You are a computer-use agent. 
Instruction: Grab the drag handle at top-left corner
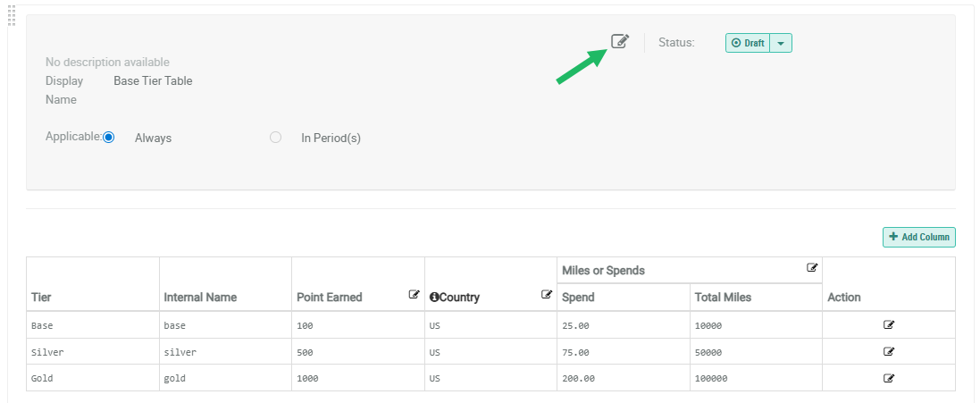coord(12,15)
